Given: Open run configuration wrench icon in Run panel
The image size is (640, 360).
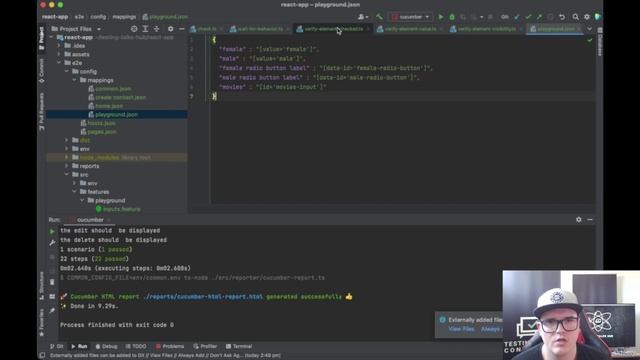Looking at the screenshot, I should [52, 243].
